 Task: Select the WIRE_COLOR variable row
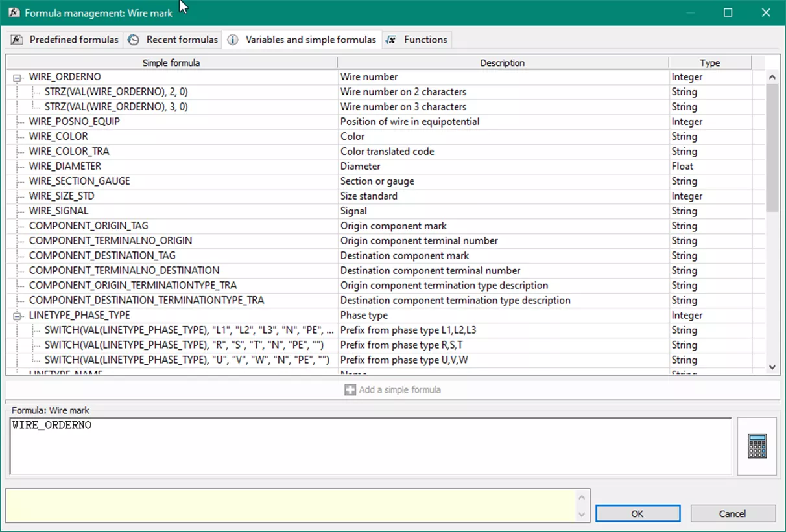coord(58,137)
